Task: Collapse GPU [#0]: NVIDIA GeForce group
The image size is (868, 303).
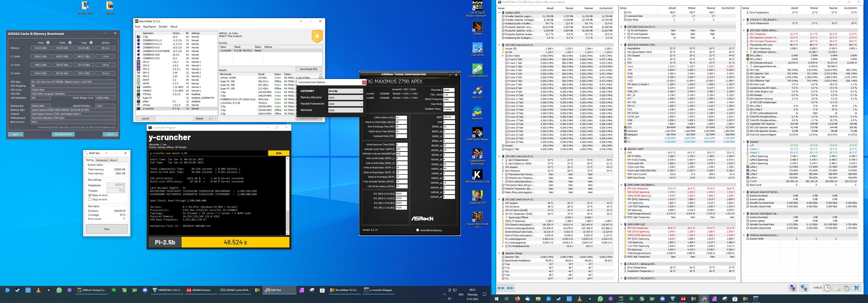Action: [x=744, y=30]
